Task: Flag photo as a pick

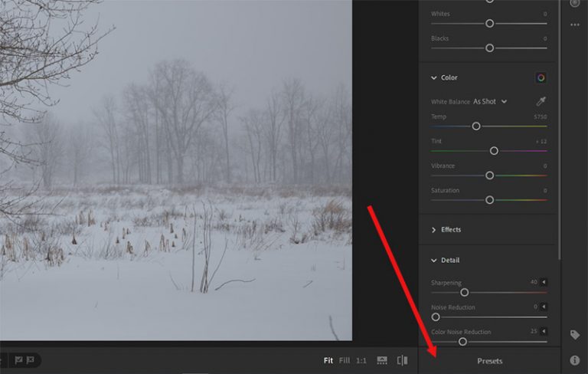Action: tap(18, 360)
